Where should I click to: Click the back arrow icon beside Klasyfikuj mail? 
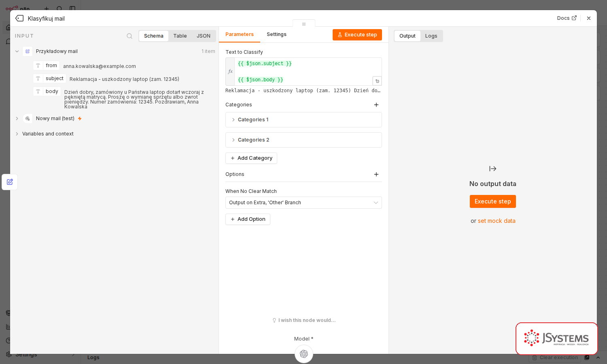coord(19,18)
